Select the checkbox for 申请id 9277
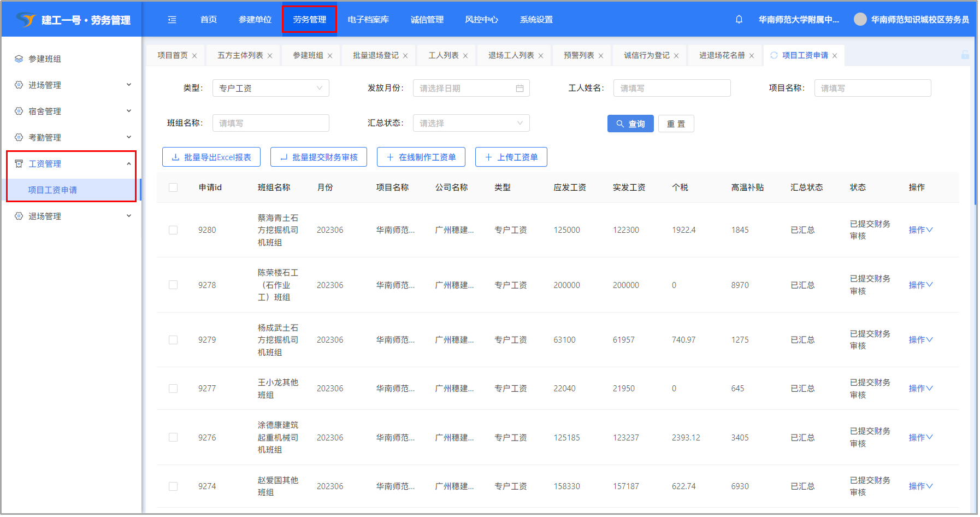The height and width of the screenshot is (517, 980). (173, 389)
